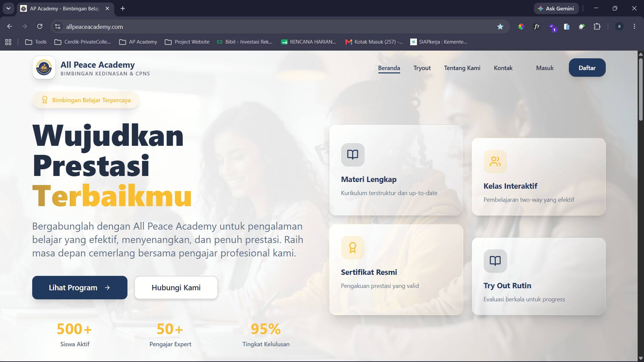The height and width of the screenshot is (362, 644).
Task: Click the Hubungi Kami button
Action: coord(176,288)
